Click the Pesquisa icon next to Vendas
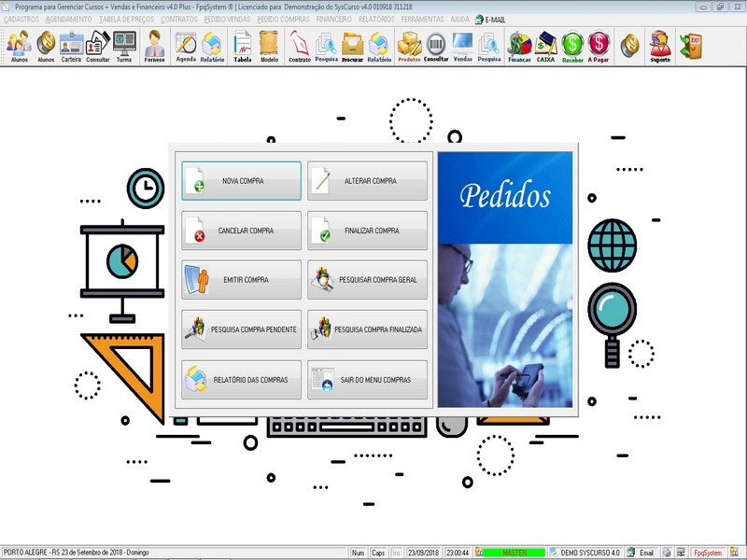 [489, 46]
